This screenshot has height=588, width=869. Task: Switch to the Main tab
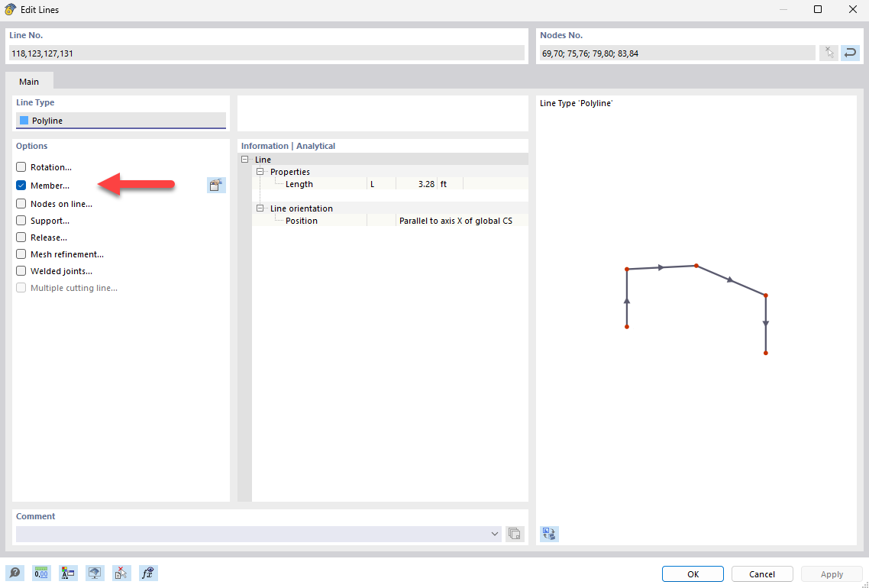tap(29, 81)
